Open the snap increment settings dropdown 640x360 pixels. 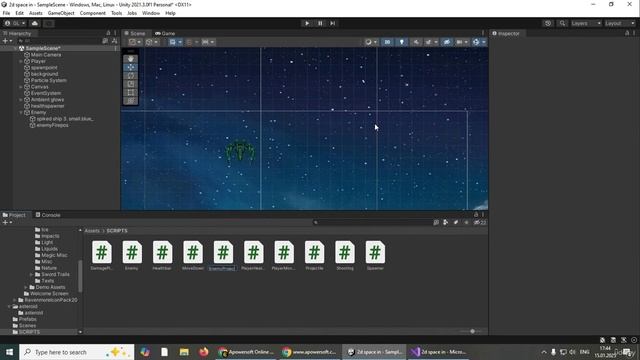click(x=208, y=42)
